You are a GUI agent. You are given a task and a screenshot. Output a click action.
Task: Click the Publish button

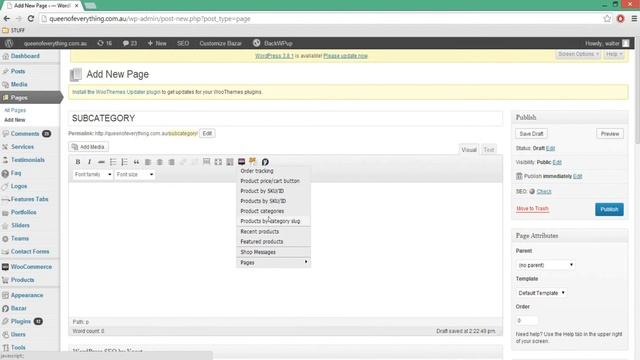click(x=609, y=209)
